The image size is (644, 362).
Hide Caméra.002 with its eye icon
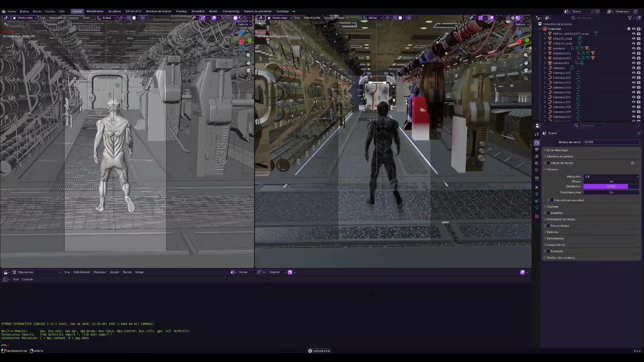coord(634,63)
